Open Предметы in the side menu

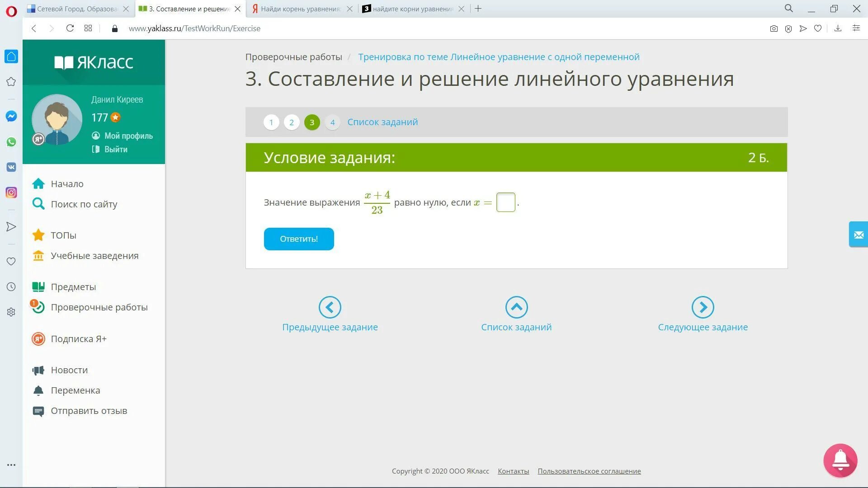(x=73, y=287)
